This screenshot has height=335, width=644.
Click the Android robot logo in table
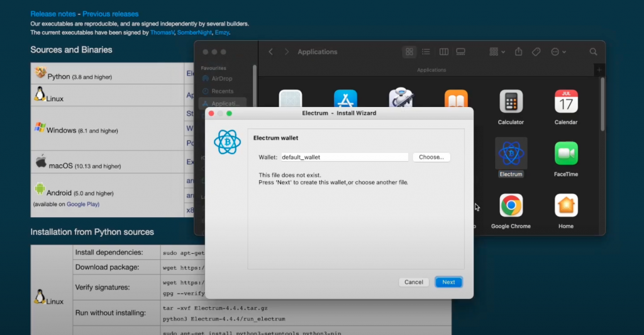point(40,189)
